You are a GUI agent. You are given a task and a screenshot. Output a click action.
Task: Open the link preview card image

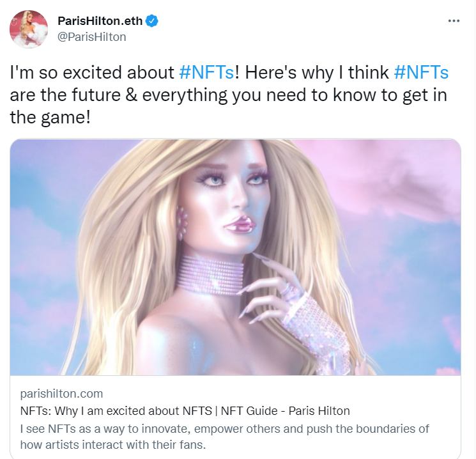235,257
